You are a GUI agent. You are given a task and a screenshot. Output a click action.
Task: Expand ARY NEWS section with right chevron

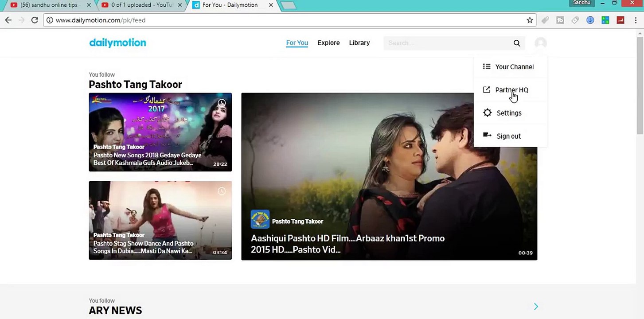point(536,306)
